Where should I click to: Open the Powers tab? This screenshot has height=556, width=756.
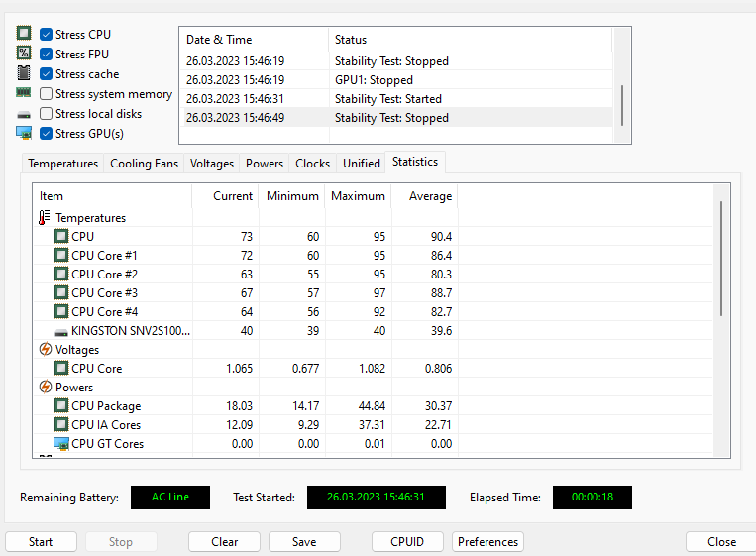(265, 164)
